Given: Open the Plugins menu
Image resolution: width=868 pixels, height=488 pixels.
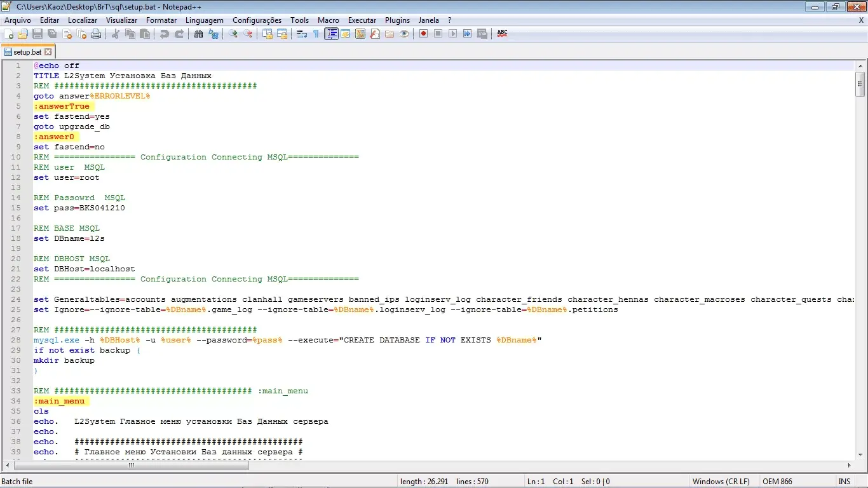Looking at the screenshot, I should [398, 20].
